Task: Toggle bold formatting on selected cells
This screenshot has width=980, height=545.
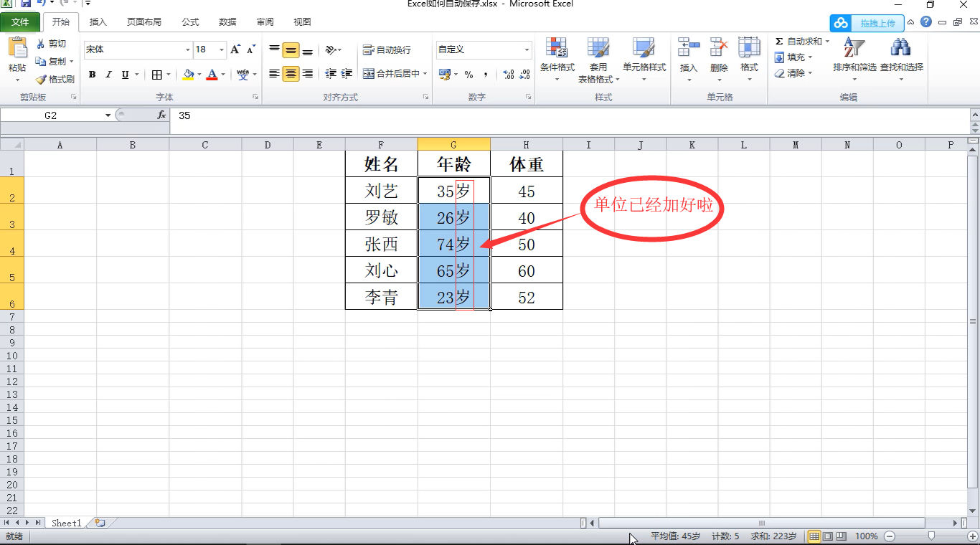Action: pyautogui.click(x=92, y=74)
